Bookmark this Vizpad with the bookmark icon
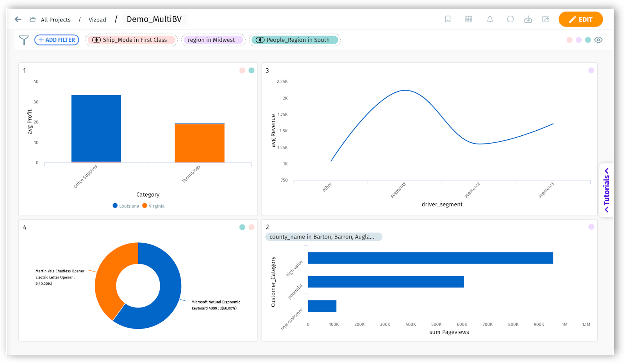625x364 pixels. coord(448,19)
